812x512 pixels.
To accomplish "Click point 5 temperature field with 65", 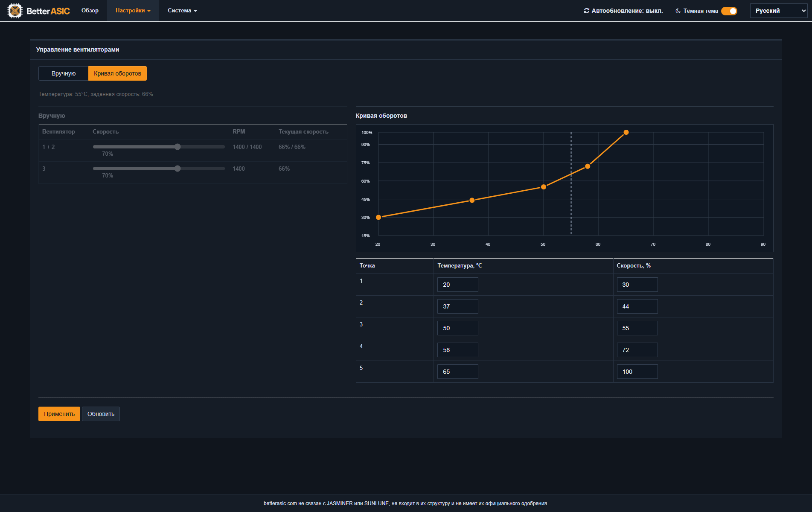I will [x=457, y=372].
